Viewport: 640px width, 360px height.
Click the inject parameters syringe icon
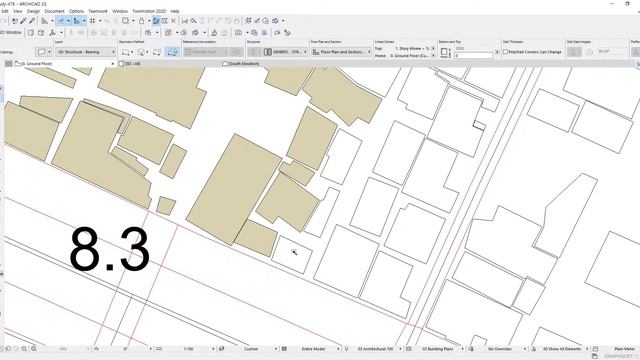32,21
